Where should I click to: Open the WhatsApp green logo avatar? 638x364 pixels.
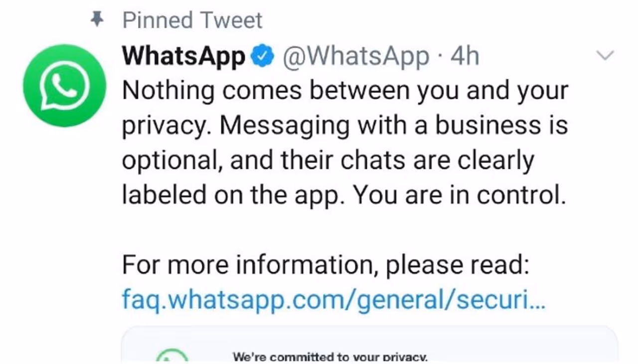pos(64,86)
